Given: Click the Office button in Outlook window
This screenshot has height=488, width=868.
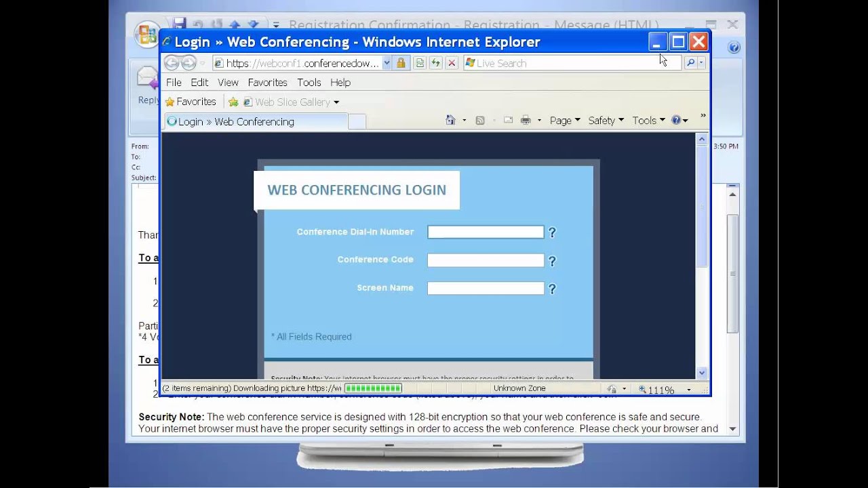Looking at the screenshot, I should 146,35.
